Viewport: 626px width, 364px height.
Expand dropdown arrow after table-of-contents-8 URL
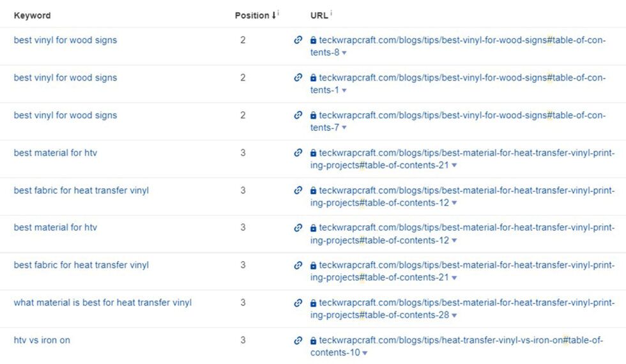point(344,52)
